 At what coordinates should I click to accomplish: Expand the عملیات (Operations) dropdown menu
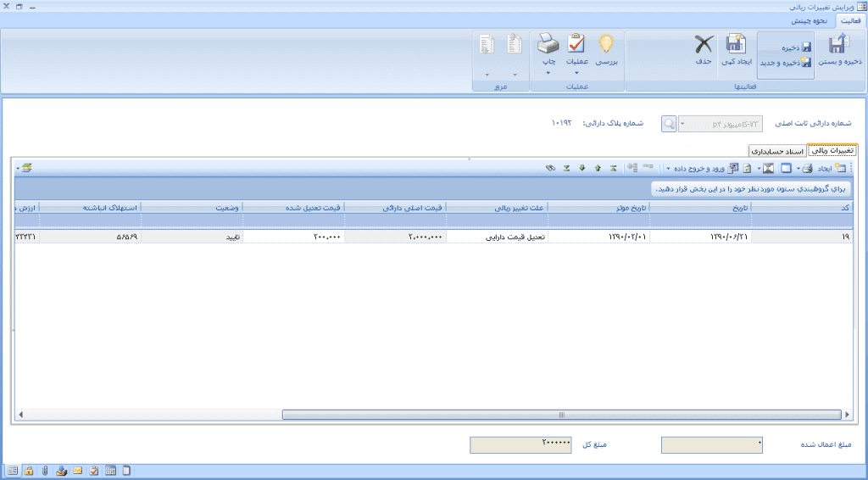pos(576,73)
